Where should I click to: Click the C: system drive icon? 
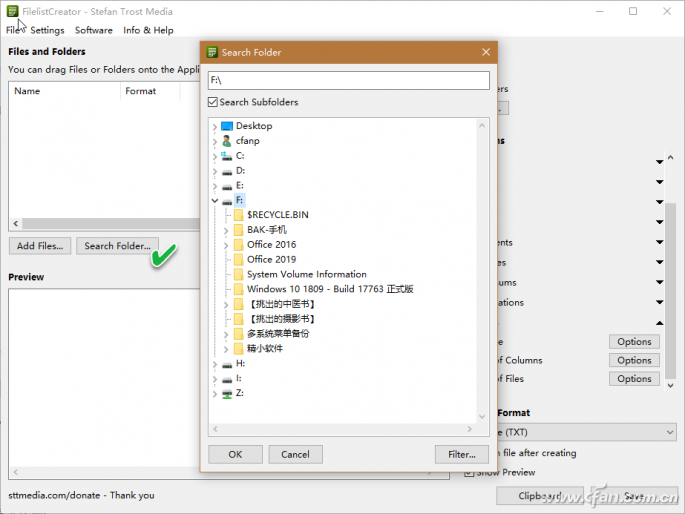pyautogui.click(x=226, y=156)
